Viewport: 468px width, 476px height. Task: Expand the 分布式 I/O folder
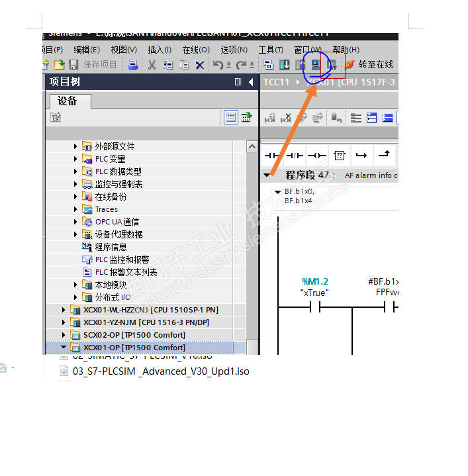pos(75,297)
